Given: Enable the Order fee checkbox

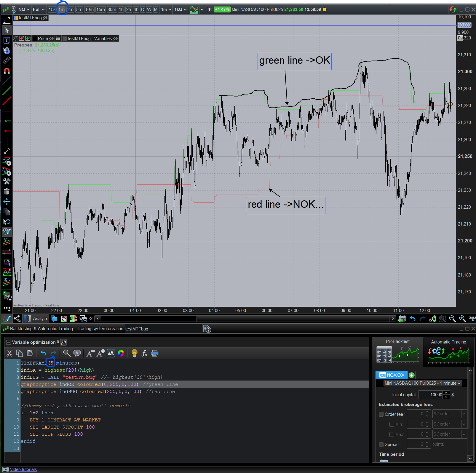Looking at the screenshot, I should coord(381,414).
